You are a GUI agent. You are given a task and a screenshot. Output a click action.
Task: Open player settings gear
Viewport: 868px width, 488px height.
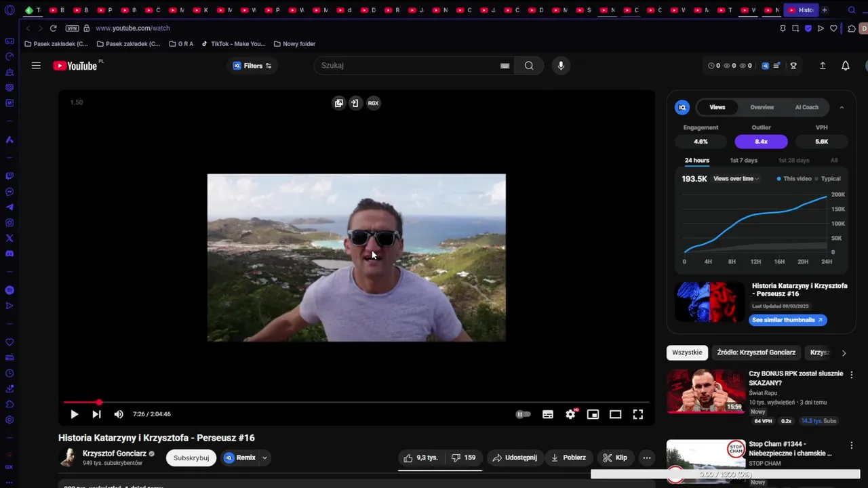tap(570, 414)
